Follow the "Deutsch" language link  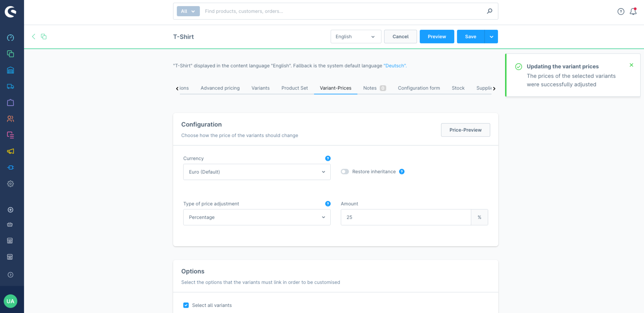click(395, 65)
